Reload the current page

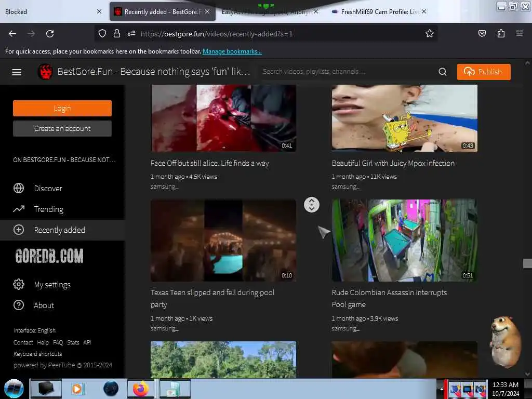coord(50,34)
